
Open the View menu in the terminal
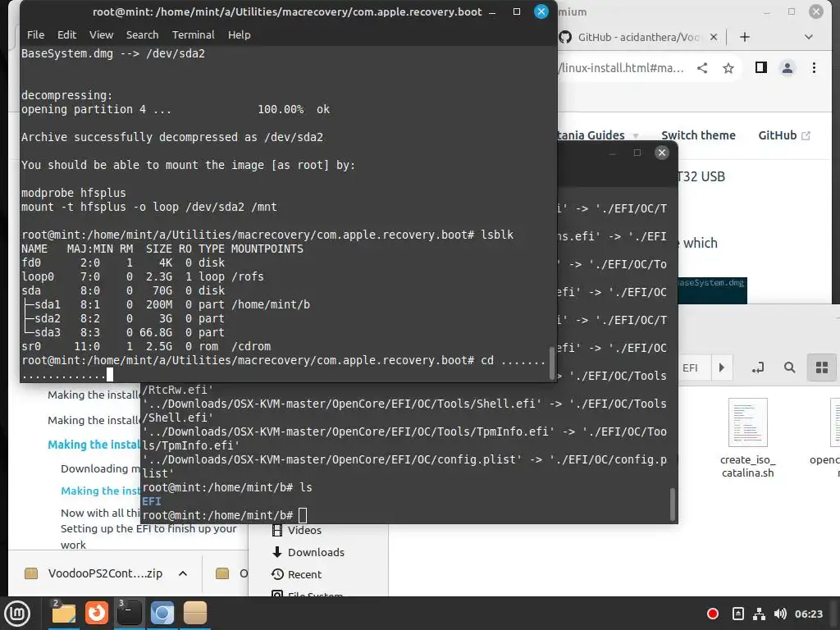click(x=101, y=34)
